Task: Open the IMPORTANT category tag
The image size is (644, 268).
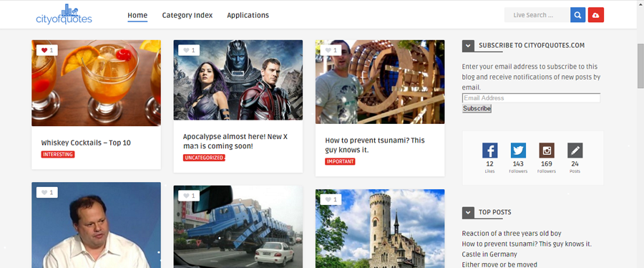Action: point(340,161)
